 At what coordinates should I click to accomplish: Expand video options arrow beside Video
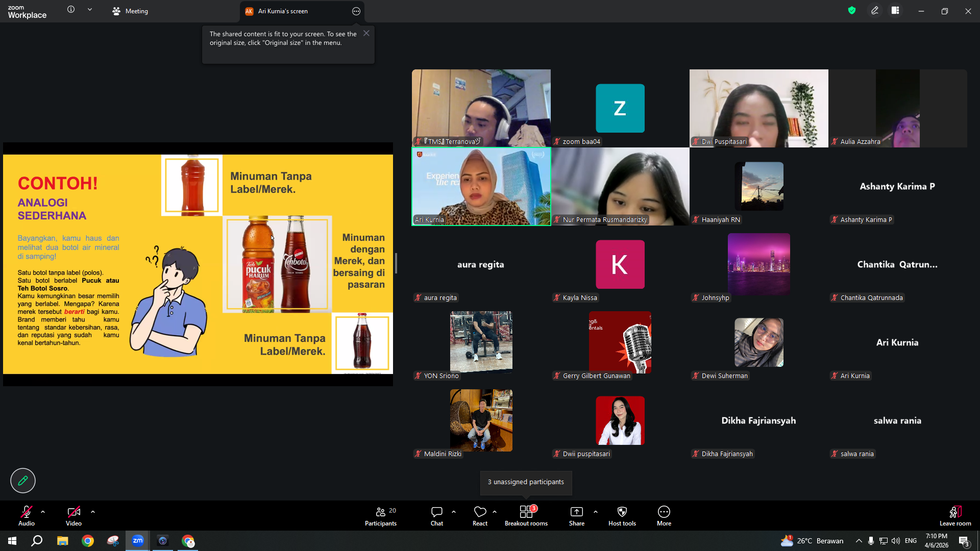[93, 512]
